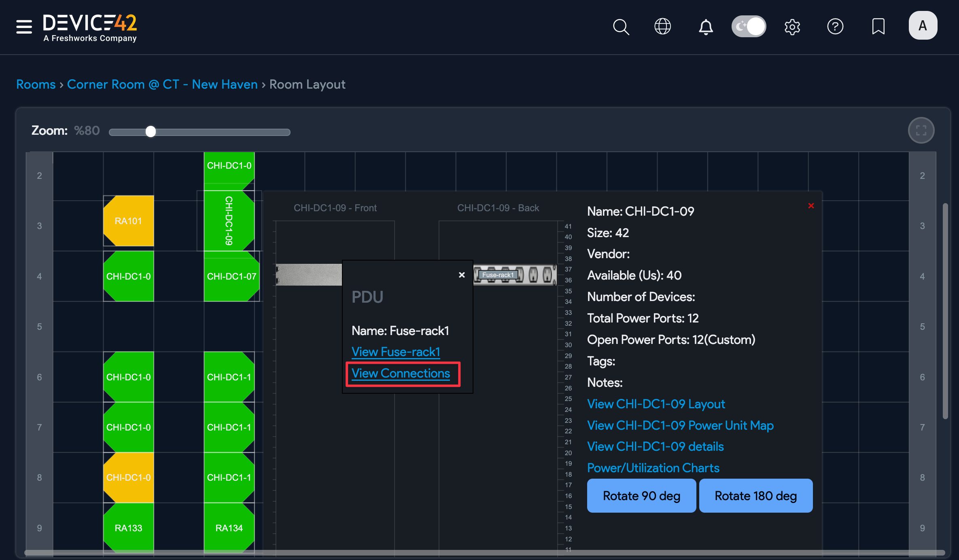The image size is (959, 560).
Task: Open notifications bell icon
Action: [x=706, y=27]
